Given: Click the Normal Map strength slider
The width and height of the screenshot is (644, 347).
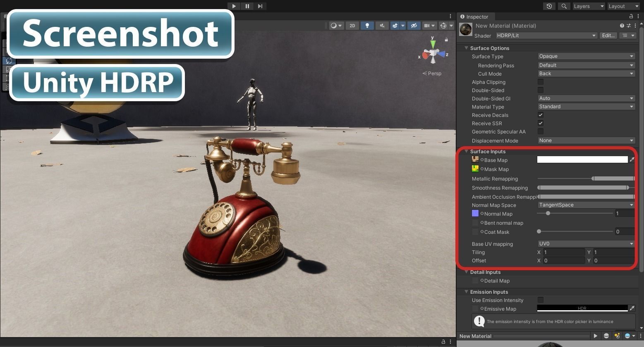Looking at the screenshot, I should click(575, 214).
